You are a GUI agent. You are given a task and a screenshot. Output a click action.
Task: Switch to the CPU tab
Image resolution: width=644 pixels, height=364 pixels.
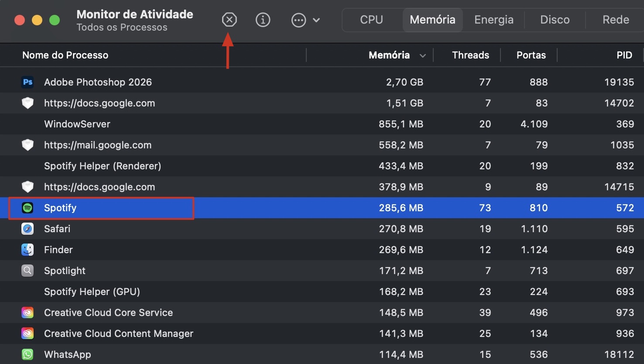pyautogui.click(x=370, y=20)
